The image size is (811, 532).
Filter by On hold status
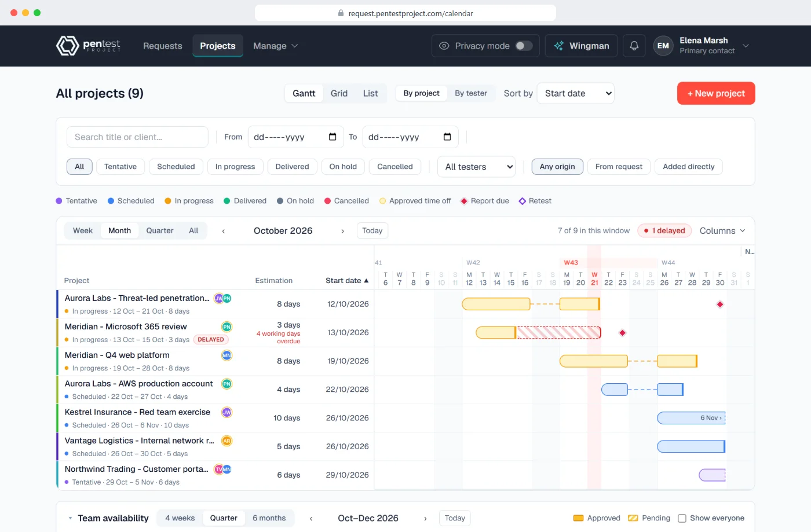point(343,167)
